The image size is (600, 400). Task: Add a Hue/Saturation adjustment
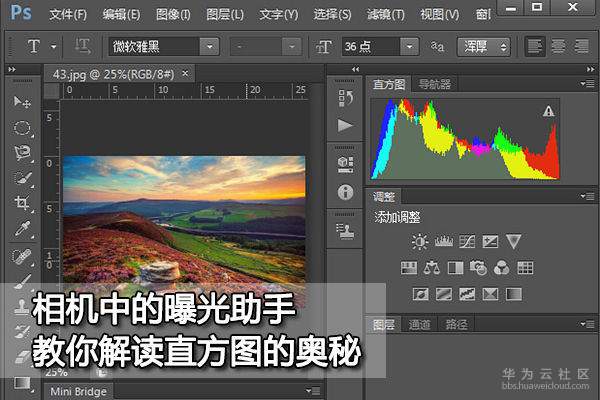pos(409,268)
